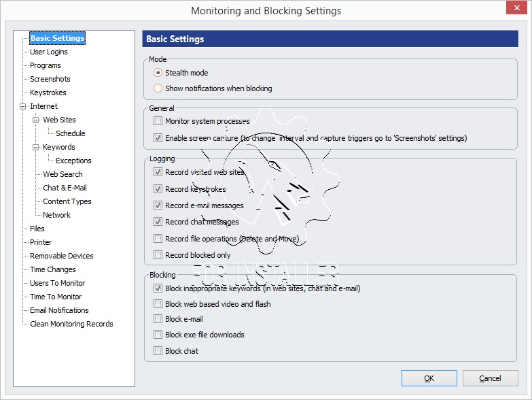Close the Monitoring and Blocking Settings dialog
This screenshot has width=532, height=400.
click(x=516, y=9)
